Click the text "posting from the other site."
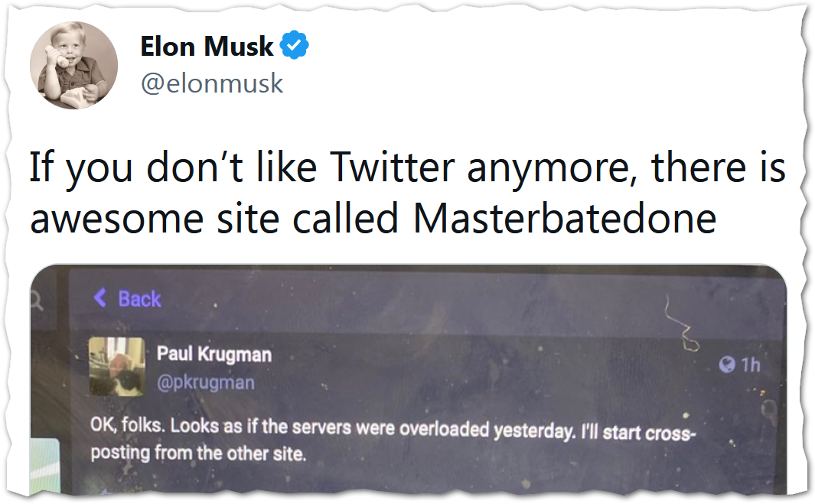Image resolution: width=815 pixels, height=504 pixels. tap(198, 452)
